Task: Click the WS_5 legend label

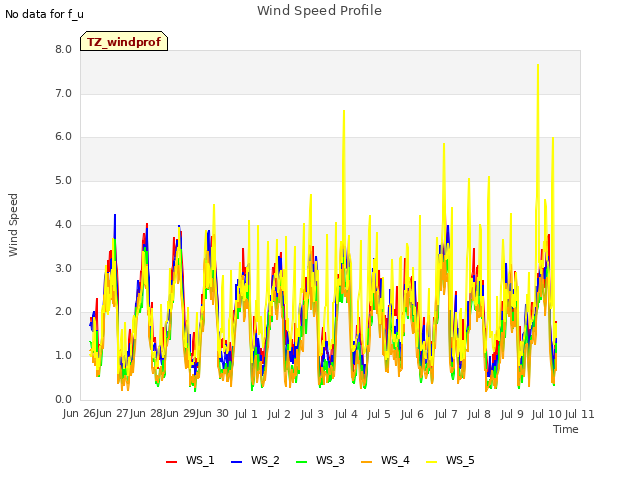Action: point(460,460)
